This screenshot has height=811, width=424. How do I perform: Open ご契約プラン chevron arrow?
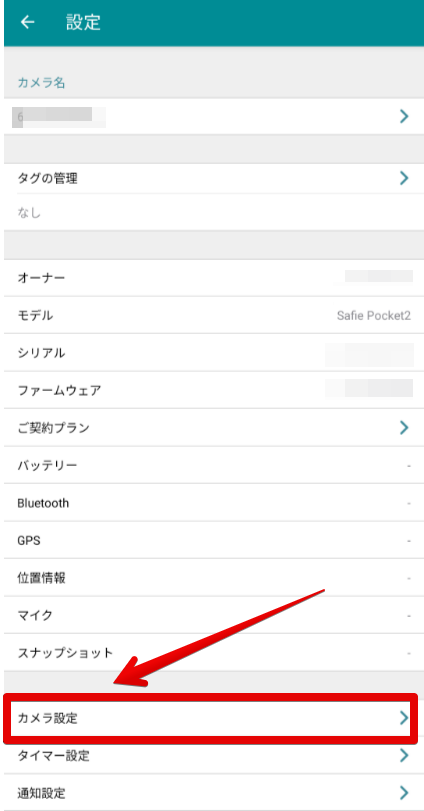point(404,427)
